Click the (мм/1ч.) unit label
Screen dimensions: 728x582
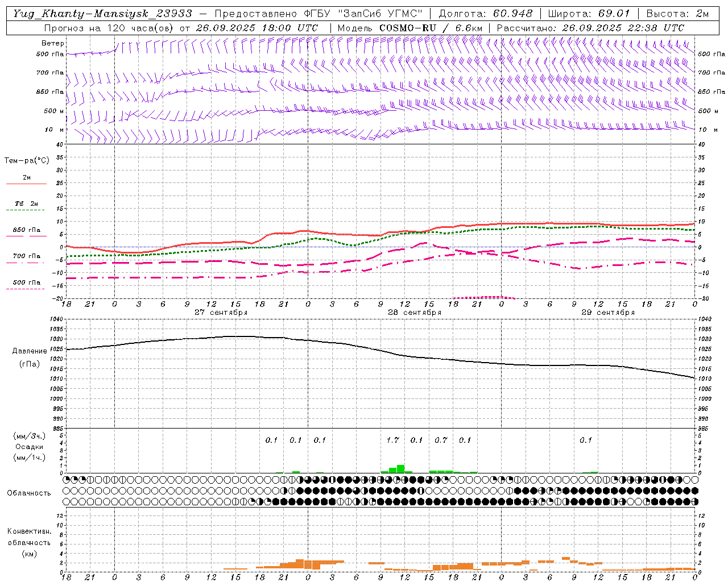tap(29, 458)
